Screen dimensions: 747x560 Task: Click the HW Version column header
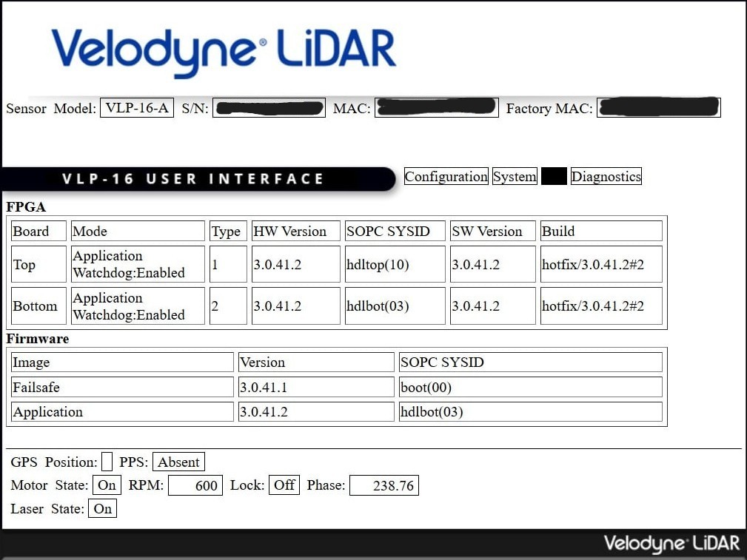coord(296,231)
